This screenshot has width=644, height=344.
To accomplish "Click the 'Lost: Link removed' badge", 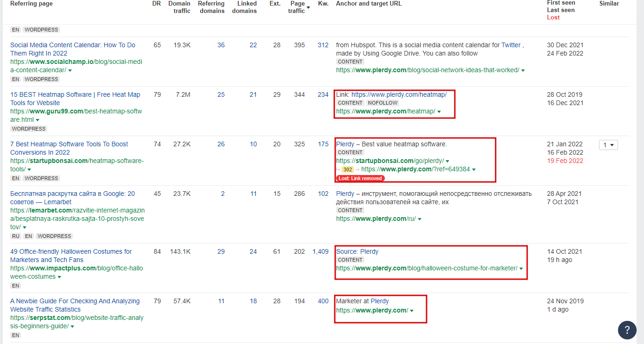I will pyautogui.click(x=360, y=178).
